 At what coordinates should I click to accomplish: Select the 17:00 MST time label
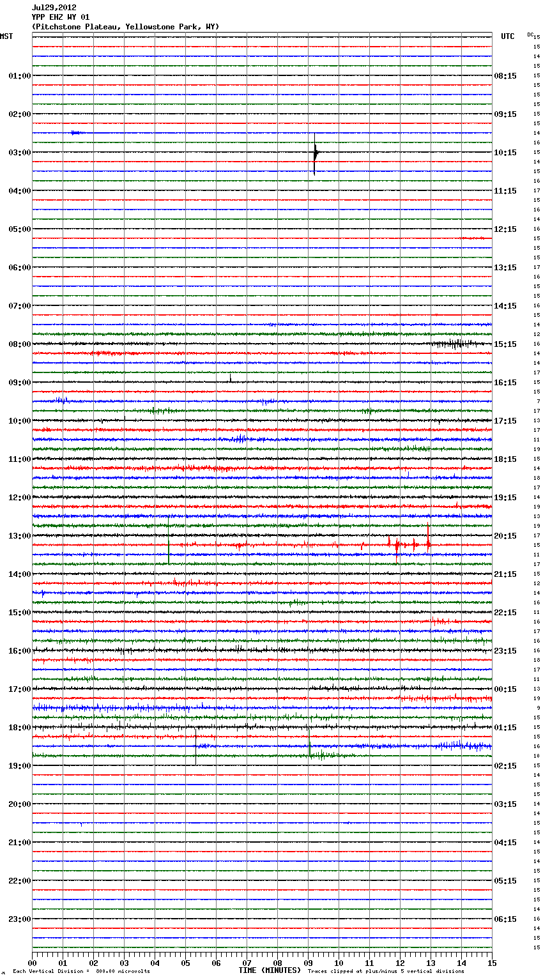[20, 689]
